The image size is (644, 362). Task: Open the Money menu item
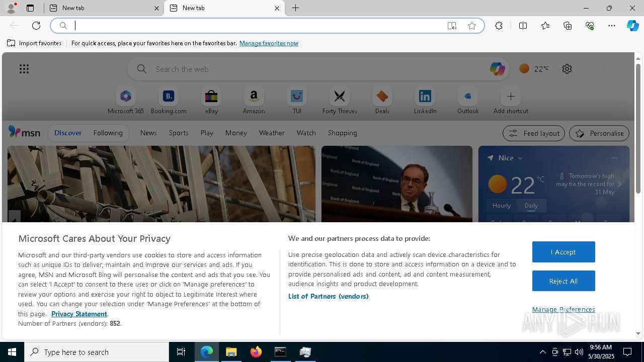(236, 133)
